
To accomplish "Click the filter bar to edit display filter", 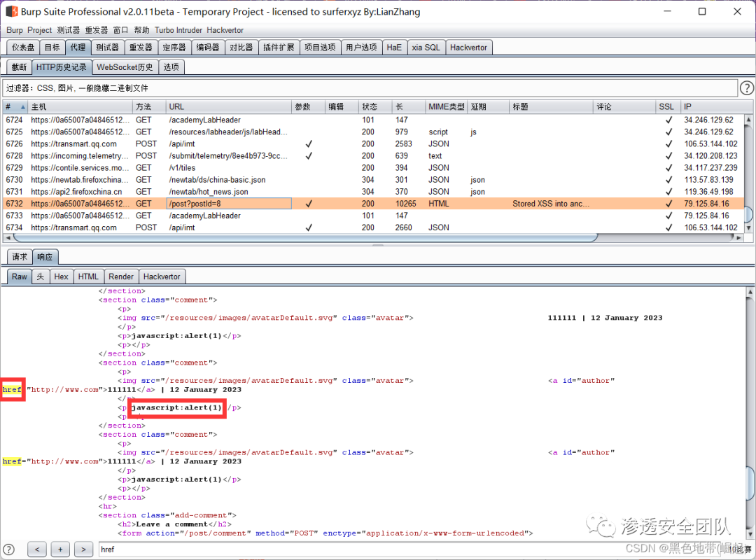I will (370, 87).
